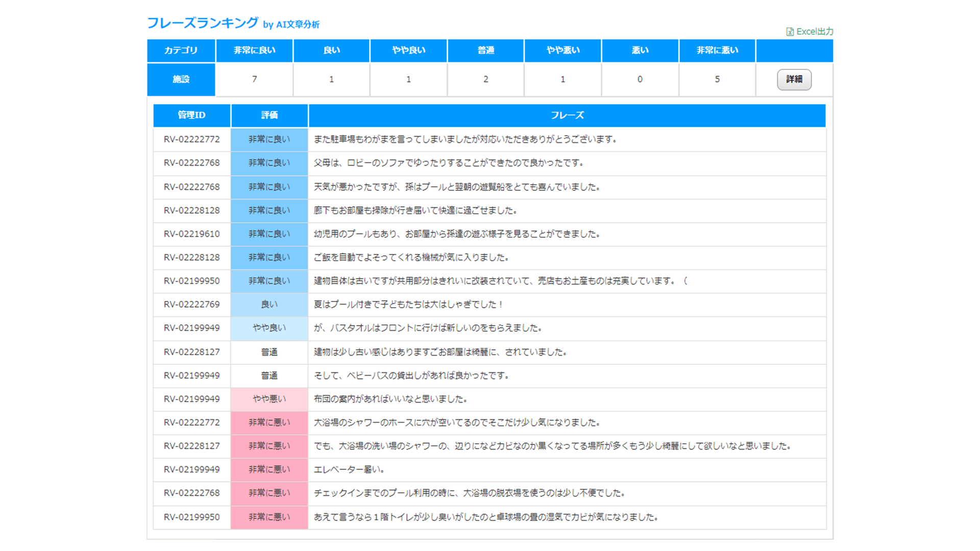Click the Excel出力 export icon
Image resolution: width=980 pixels, height=551 pixels.
(790, 32)
